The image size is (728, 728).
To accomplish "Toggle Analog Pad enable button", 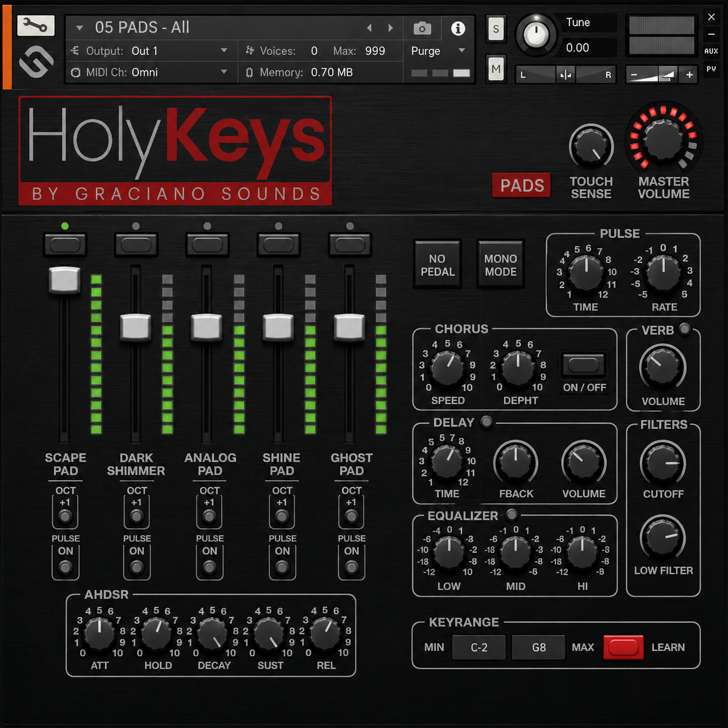I will coord(207,245).
